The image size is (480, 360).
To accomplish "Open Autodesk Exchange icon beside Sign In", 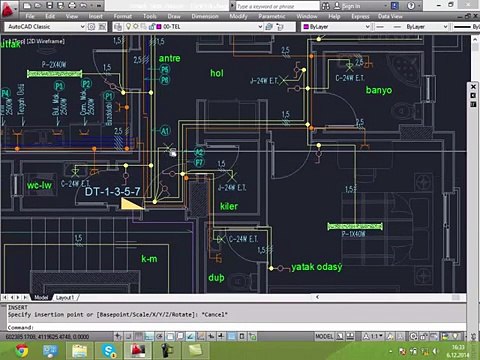I will click(x=395, y=6).
